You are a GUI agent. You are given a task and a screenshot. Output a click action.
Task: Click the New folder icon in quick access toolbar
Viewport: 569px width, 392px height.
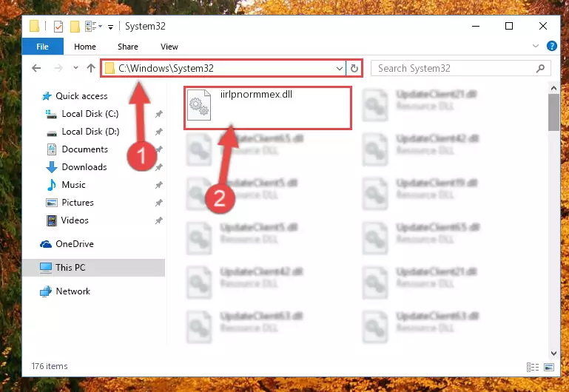coord(75,27)
